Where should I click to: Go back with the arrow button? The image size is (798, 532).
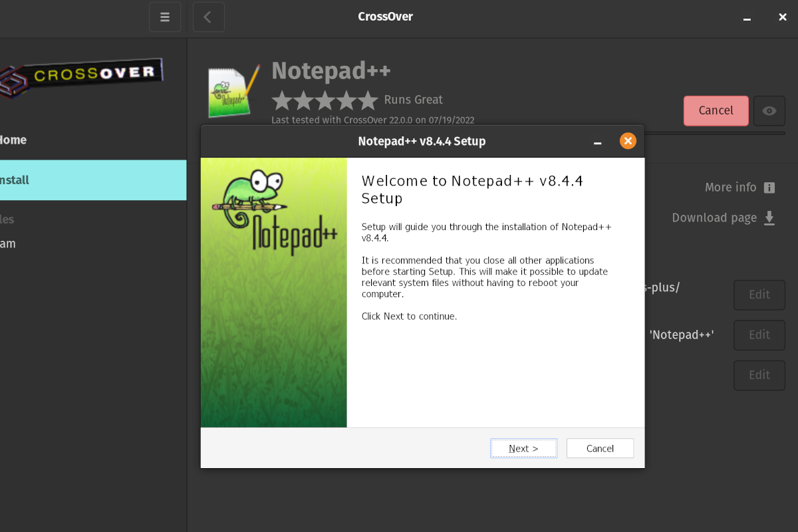208,17
